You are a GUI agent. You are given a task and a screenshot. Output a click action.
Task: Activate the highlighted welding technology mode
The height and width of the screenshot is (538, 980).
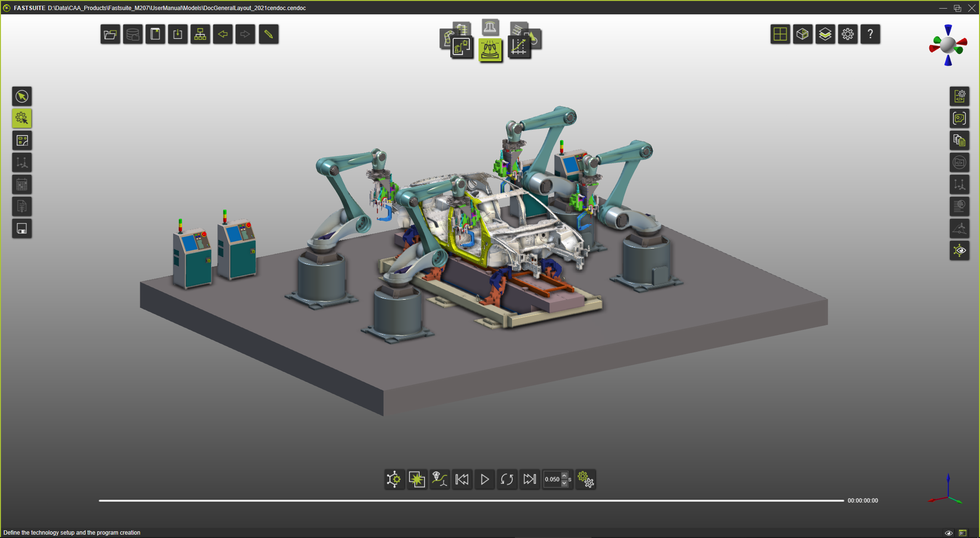pos(490,49)
